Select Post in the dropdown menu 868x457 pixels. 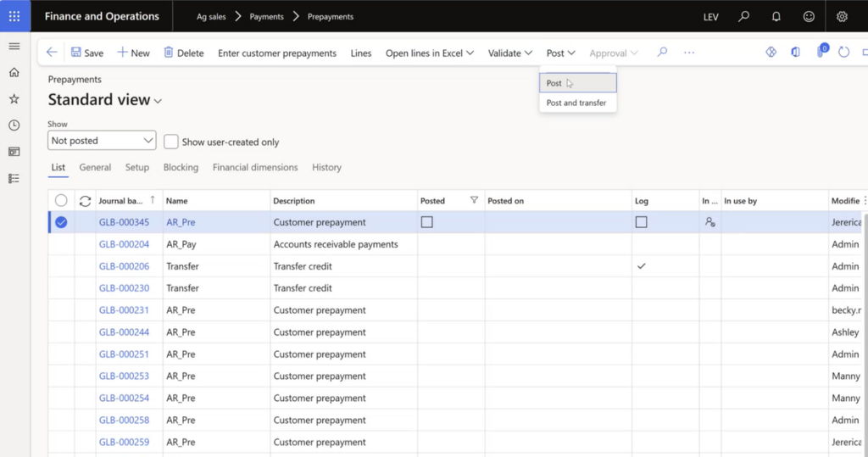coord(578,83)
